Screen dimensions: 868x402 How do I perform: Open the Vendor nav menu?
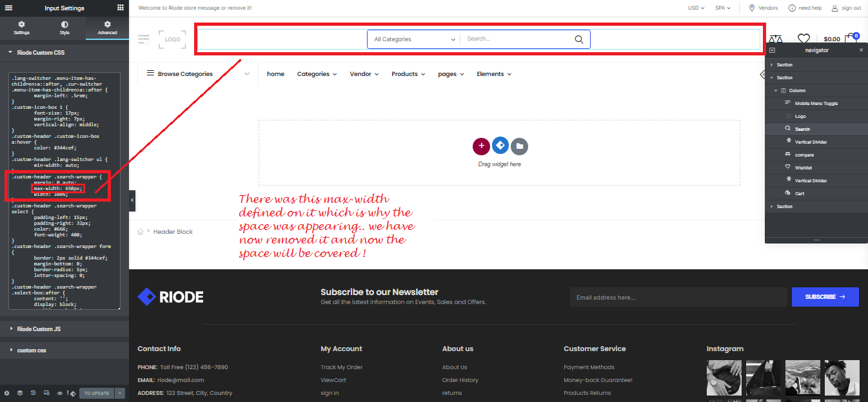point(364,74)
